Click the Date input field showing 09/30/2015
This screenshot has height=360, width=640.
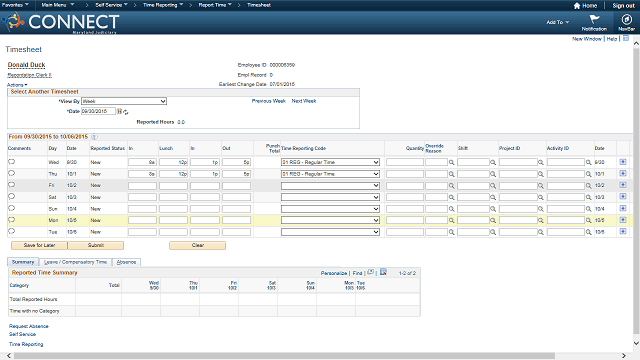98,111
